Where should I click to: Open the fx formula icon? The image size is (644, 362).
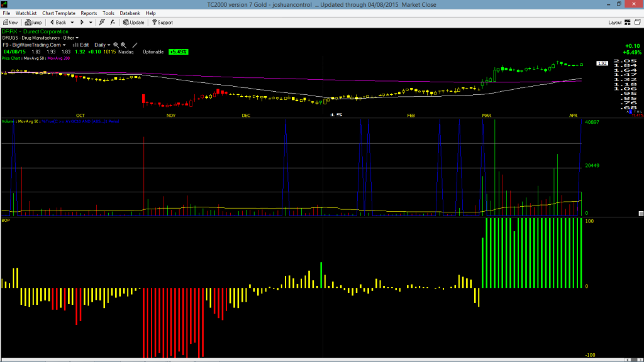[x=113, y=23]
